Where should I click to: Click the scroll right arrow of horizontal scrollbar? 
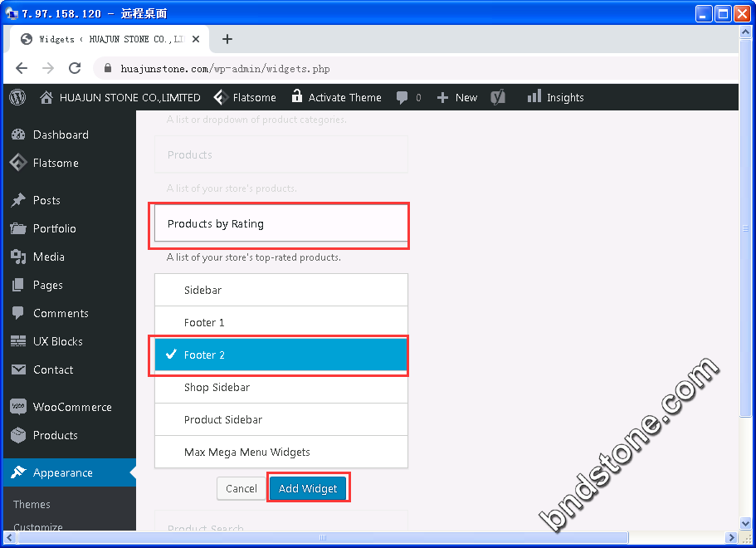[x=731, y=537]
